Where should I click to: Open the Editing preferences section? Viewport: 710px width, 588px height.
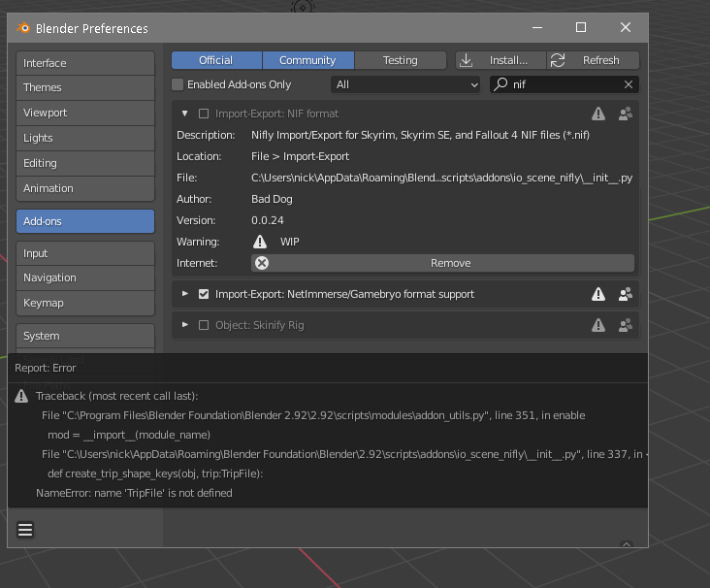(x=85, y=163)
